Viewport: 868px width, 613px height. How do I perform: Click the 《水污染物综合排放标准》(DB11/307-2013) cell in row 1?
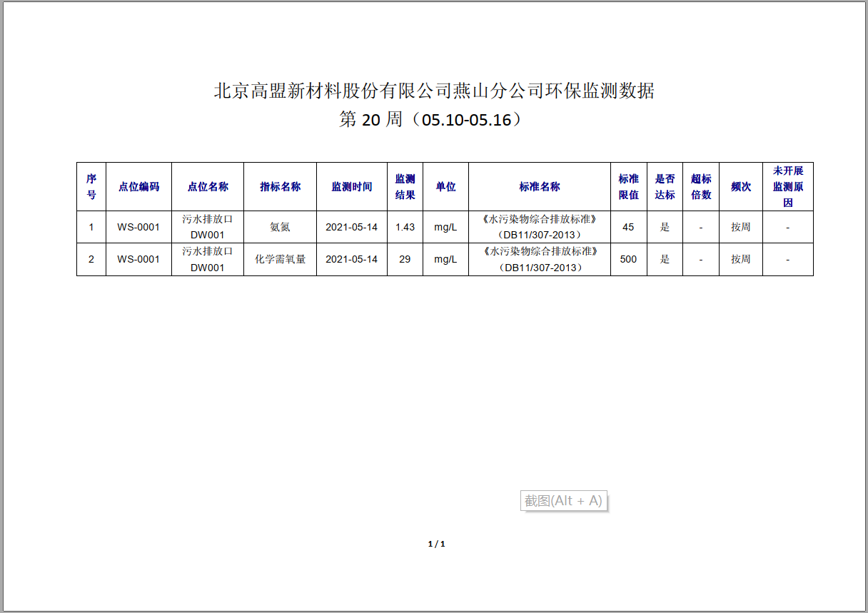(540, 226)
